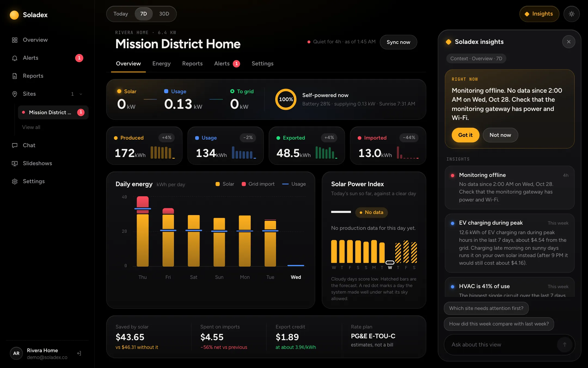588x368 pixels.
Task: Open the Monitoring offline insight card
Action: click(510, 188)
